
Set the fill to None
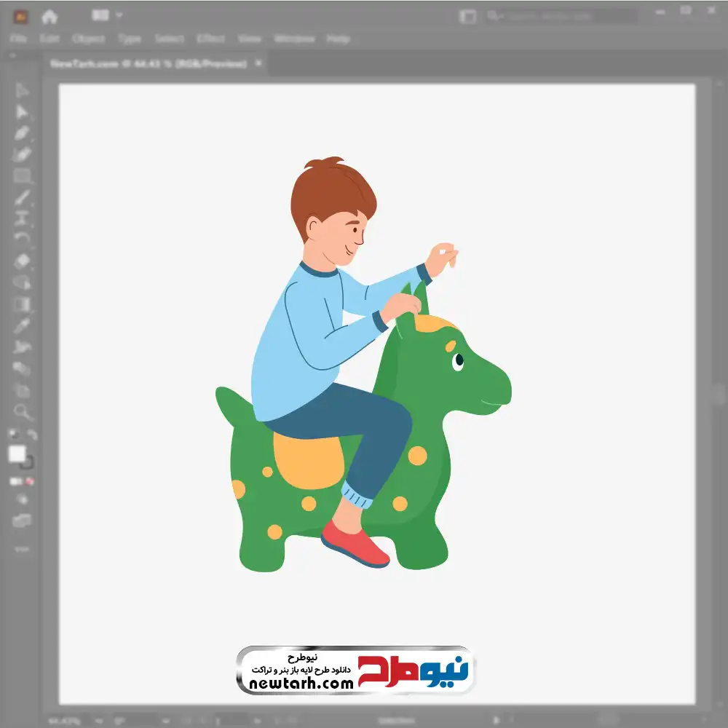click(x=30, y=481)
